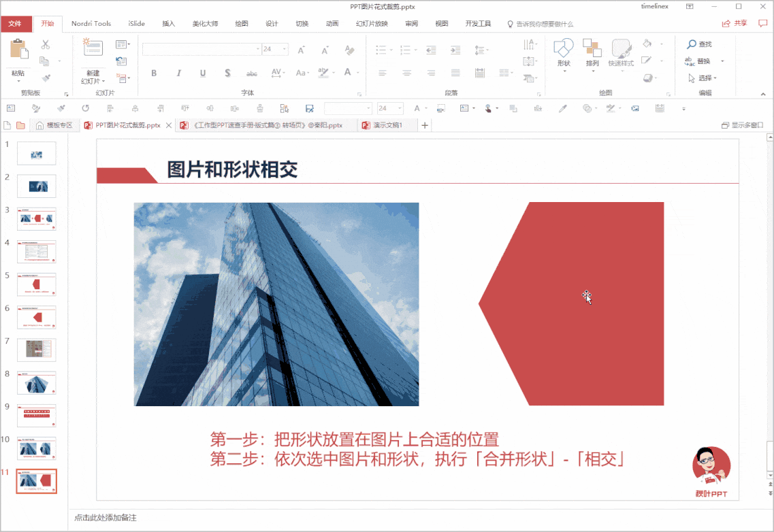Click the Clear Formatting eraser icon
774x532 pixels.
(x=349, y=50)
